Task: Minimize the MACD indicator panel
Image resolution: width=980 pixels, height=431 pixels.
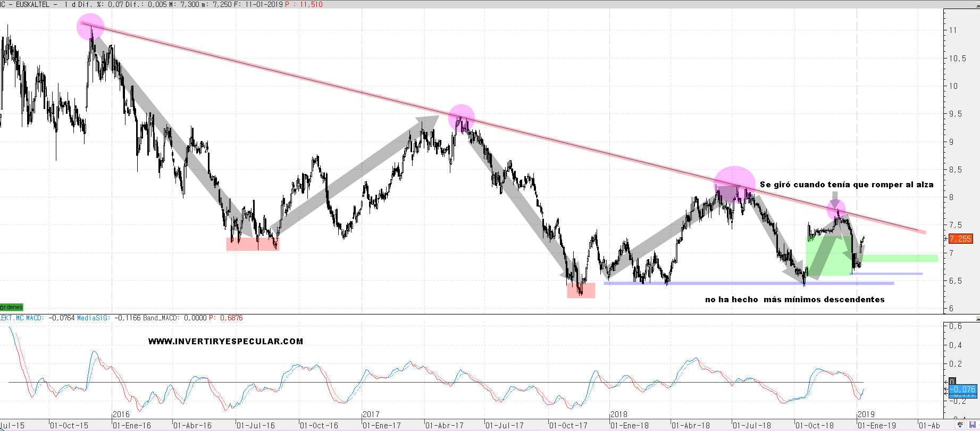Action: coord(977,319)
